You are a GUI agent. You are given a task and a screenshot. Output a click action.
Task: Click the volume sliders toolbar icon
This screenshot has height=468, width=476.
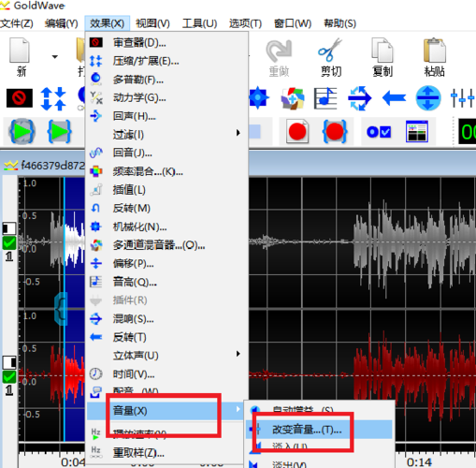(463, 98)
